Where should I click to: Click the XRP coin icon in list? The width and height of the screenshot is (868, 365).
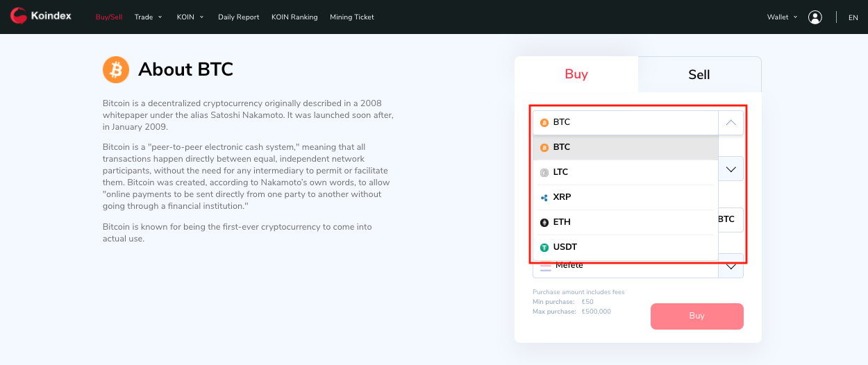[544, 197]
